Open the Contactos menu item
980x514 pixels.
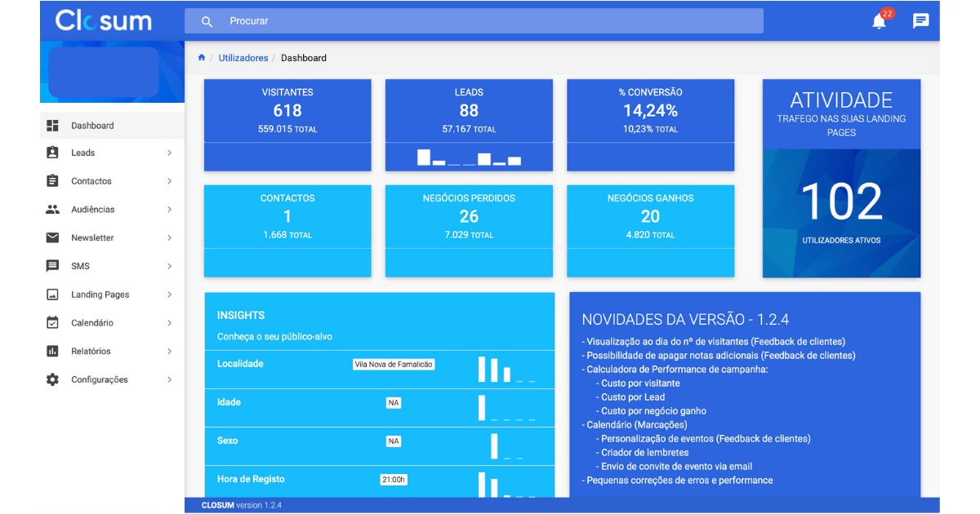(112, 181)
